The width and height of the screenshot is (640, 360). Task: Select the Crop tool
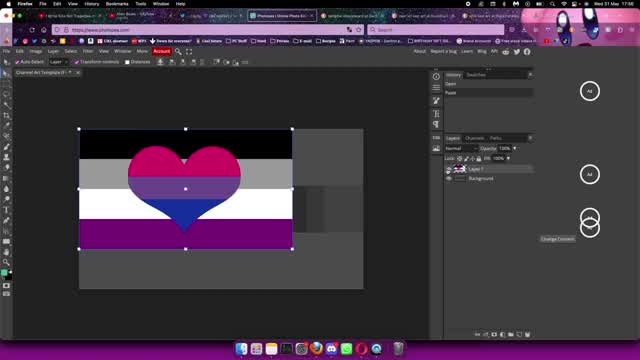(6, 116)
